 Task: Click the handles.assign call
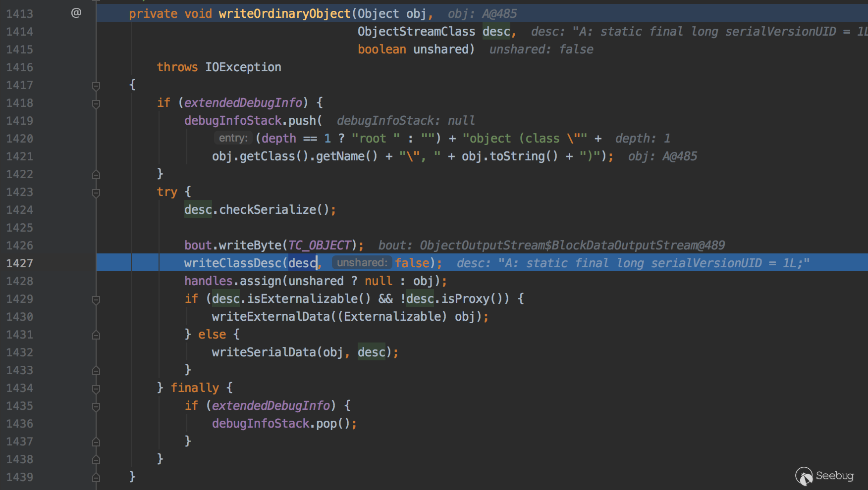[233, 281]
